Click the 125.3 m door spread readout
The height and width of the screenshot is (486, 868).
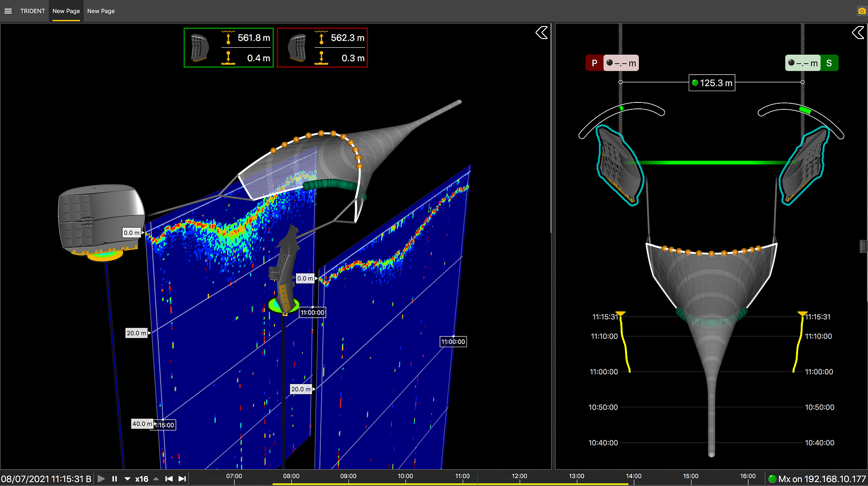point(712,83)
